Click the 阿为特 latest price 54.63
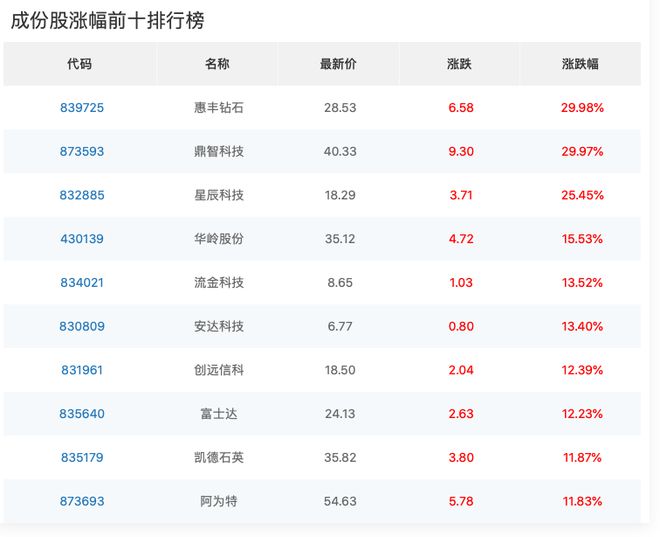Viewport: 660px width, 537px height. [340, 501]
